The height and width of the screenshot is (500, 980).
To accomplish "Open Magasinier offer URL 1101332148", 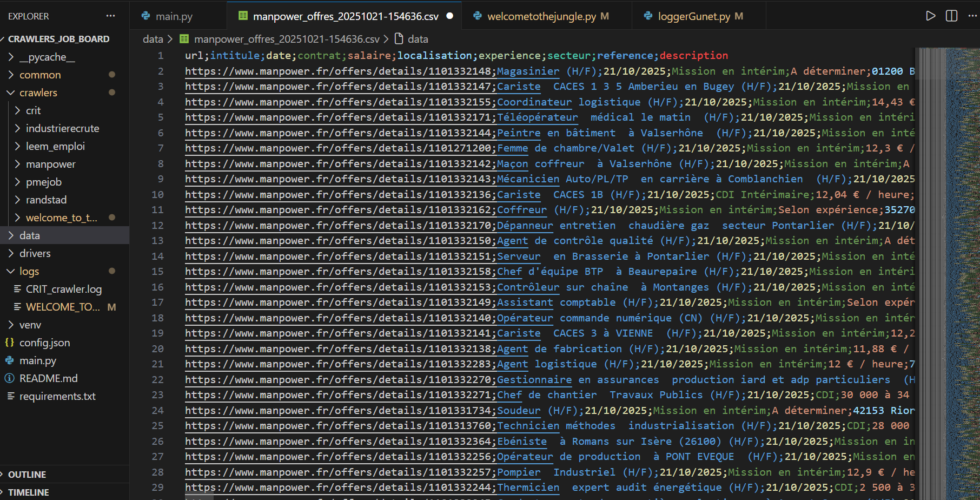I will point(338,71).
